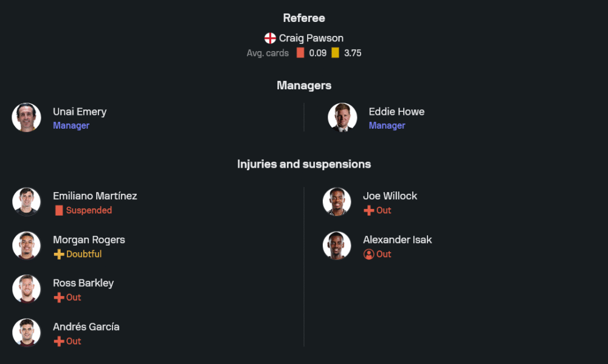Select Alexander Isak's player avatar
The height and width of the screenshot is (364, 608).
point(337,246)
